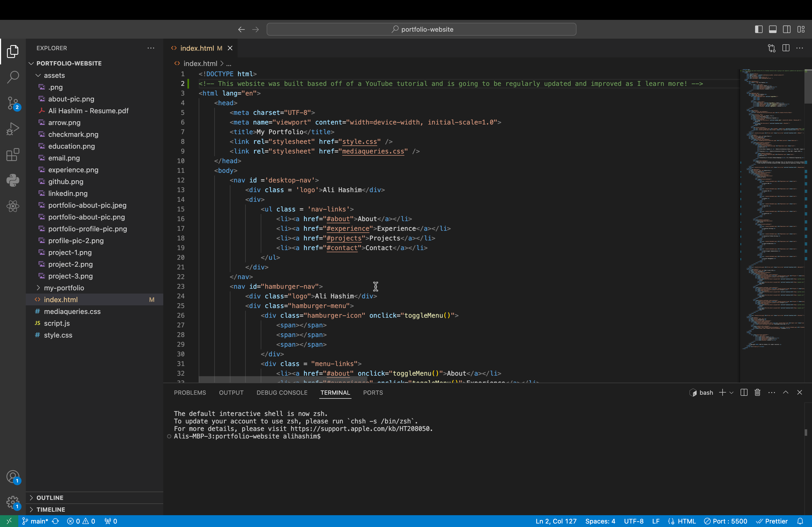Change encoding via UTF-8
This screenshot has width=812, height=527.
pos(633,521)
